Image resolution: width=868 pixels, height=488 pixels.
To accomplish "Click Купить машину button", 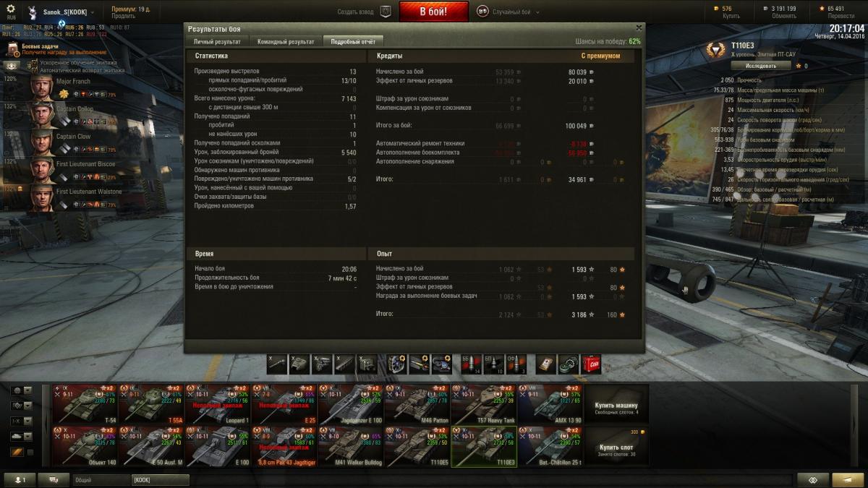I will click(x=616, y=404).
